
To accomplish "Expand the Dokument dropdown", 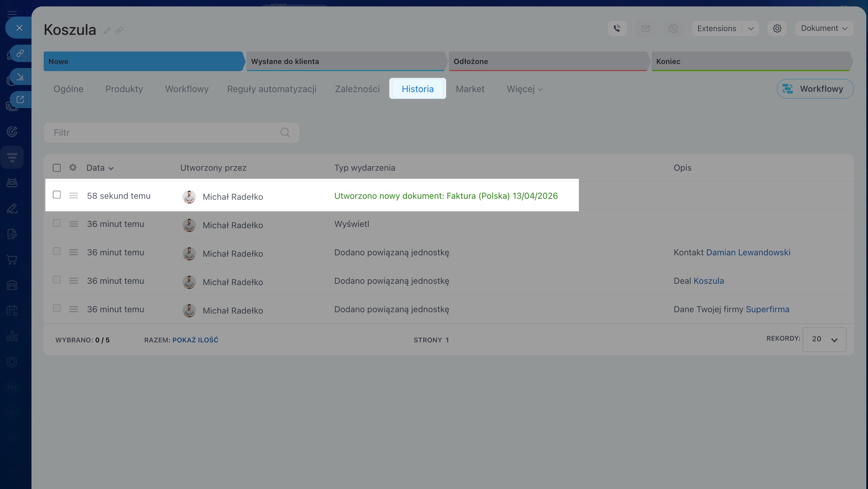I will [x=824, y=28].
